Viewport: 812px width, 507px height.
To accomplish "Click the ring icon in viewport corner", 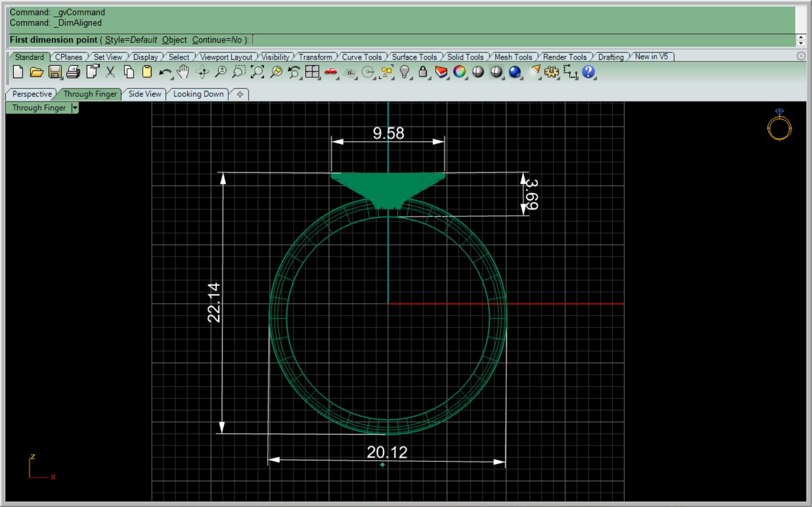I will pyautogui.click(x=779, y=125).
